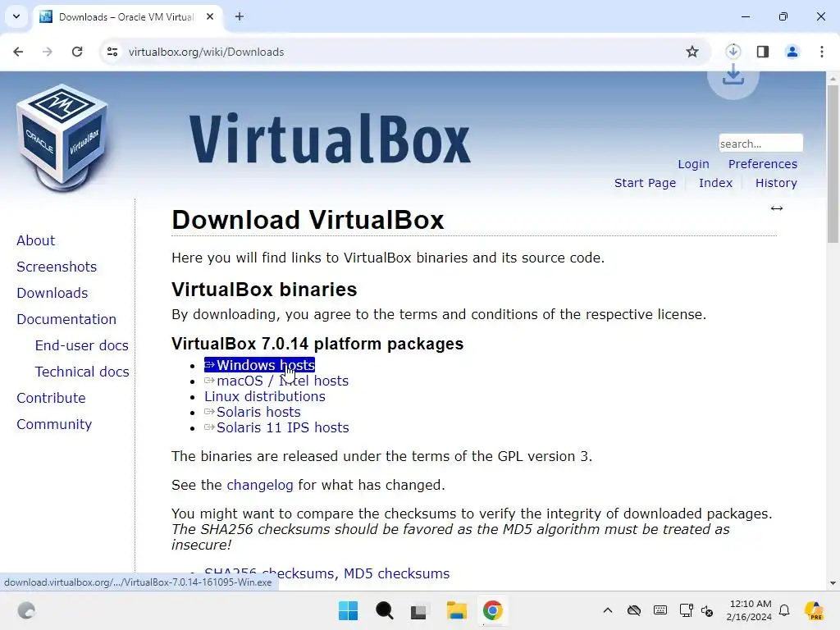This screenshot has width=840, height=630.
Task: Download the Solaris 11 IPS hosts package
Action: pos(276,427)
